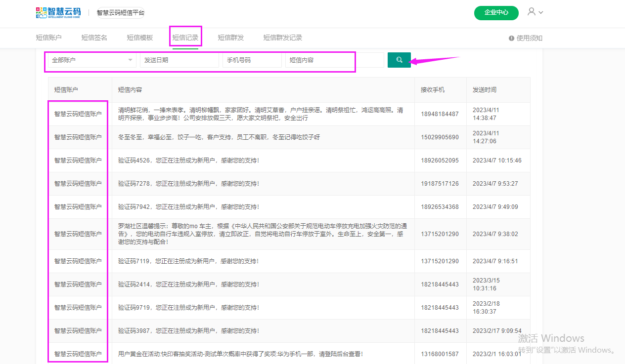Open the 短信群发记录 tab
This screenshot has width=625, height=364.
coord(282,38)
